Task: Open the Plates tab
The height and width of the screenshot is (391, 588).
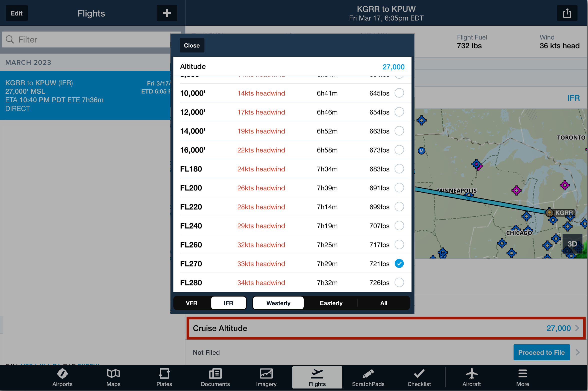Action: point(164,377)
